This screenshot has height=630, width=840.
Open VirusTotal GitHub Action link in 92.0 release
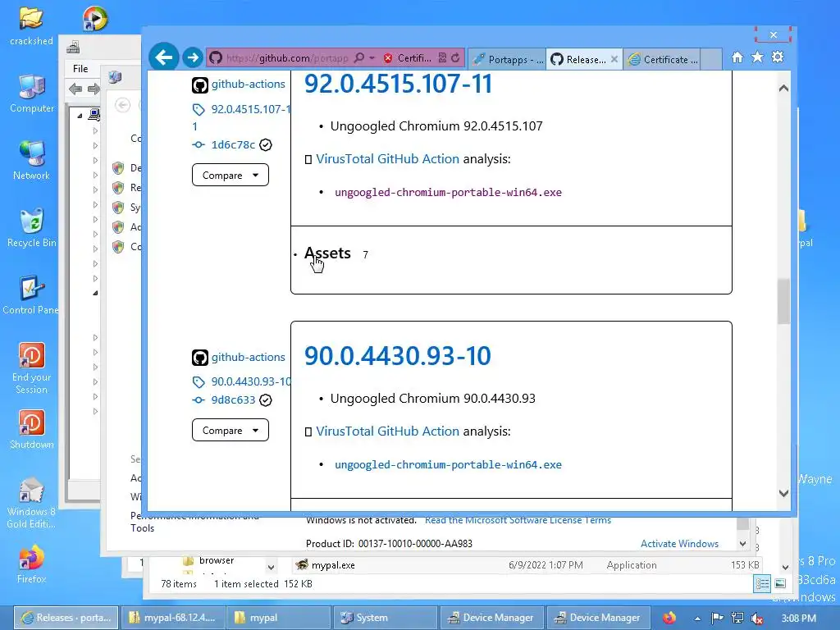coord(387,158)
